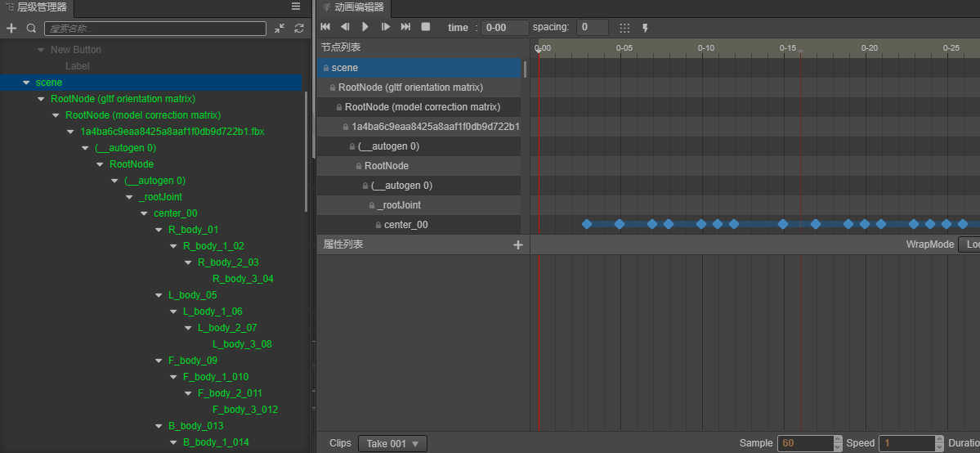Click lock icon on scene node row
The height and width of the screenshot is (453, 980).
[325, 68]
